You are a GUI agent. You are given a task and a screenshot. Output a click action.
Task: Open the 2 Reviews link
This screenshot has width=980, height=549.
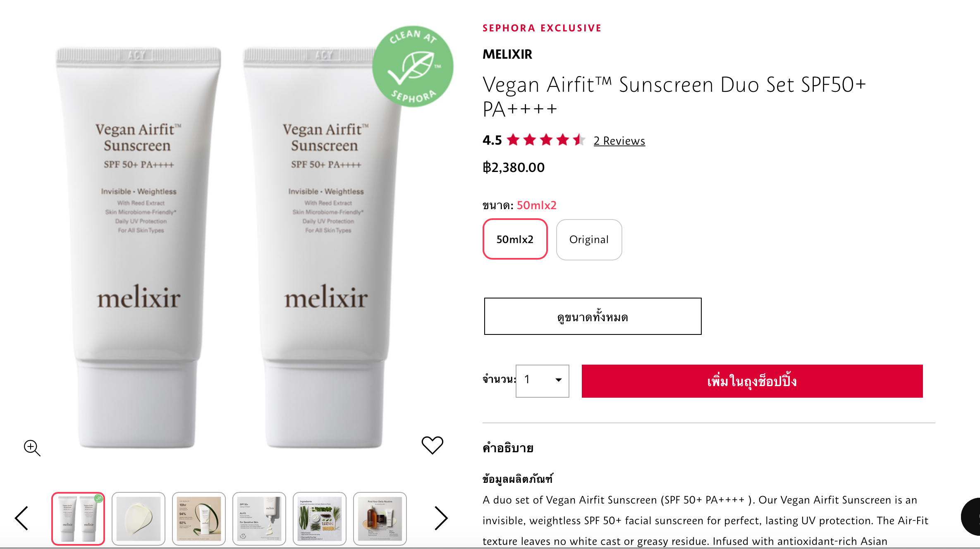(619, 141)
